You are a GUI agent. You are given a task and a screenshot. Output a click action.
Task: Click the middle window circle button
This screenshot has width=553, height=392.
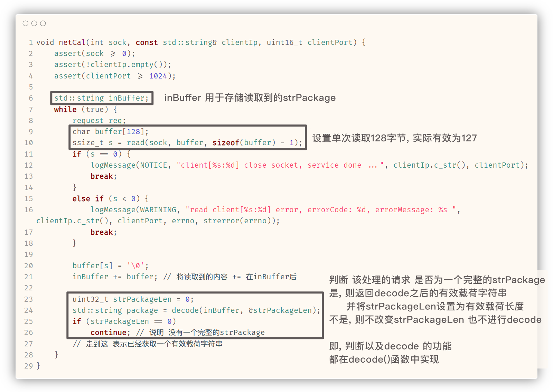click(34, 23)
